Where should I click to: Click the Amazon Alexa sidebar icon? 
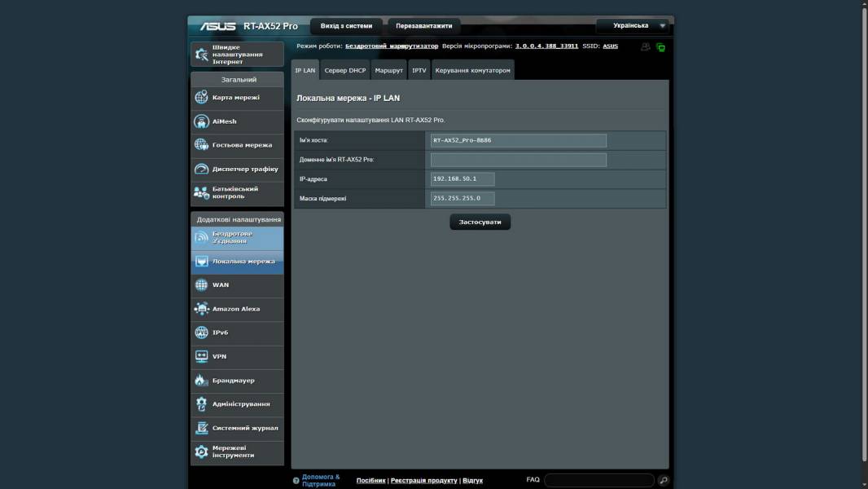tap(201, 309)
